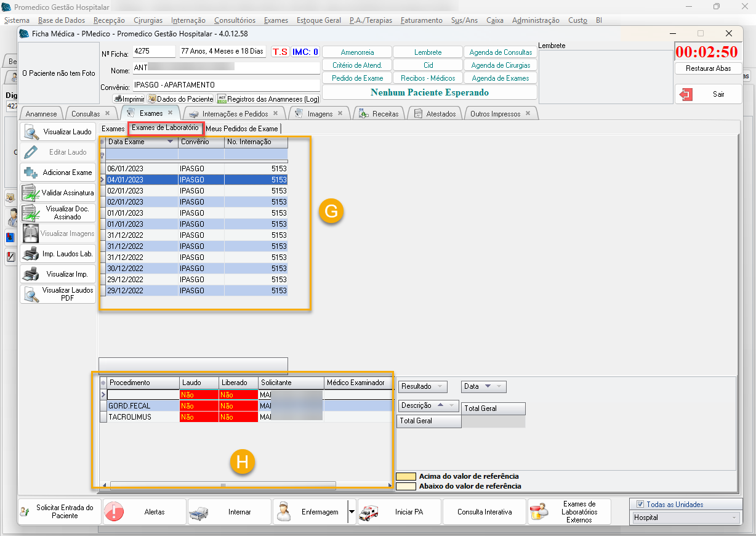Select the Meus Pedidos de Exame tab
The image size is (756, 536).
(x=242, y=129)
